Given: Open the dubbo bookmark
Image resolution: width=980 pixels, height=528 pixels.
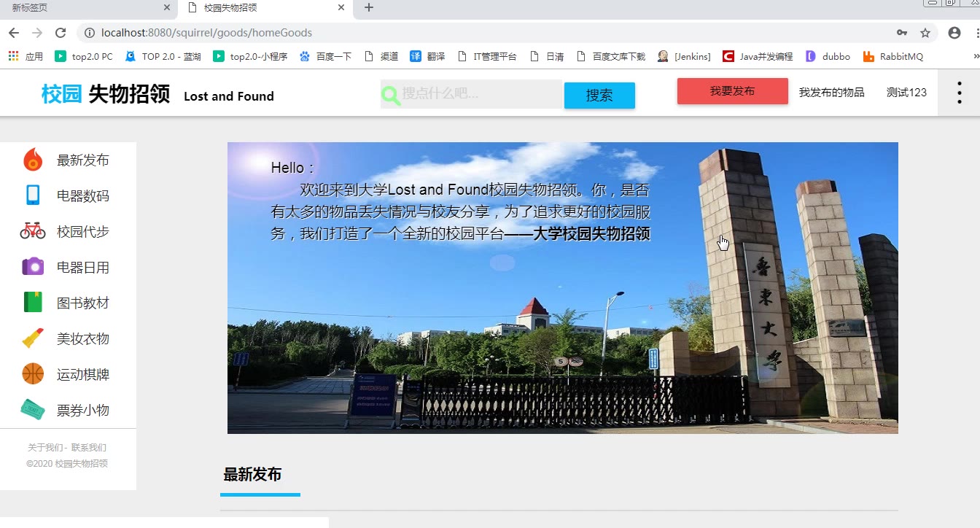Looking at the screenshot, I should coord(828,56).
